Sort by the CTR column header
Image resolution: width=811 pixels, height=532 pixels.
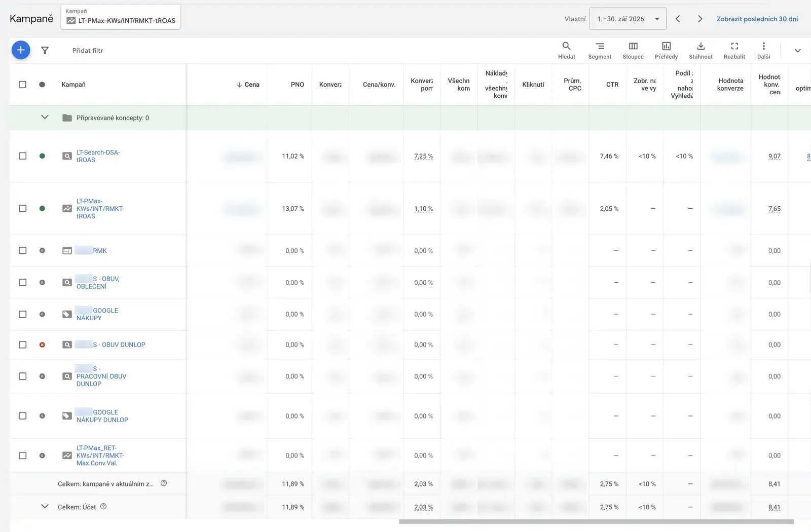(x=612, y=85)
